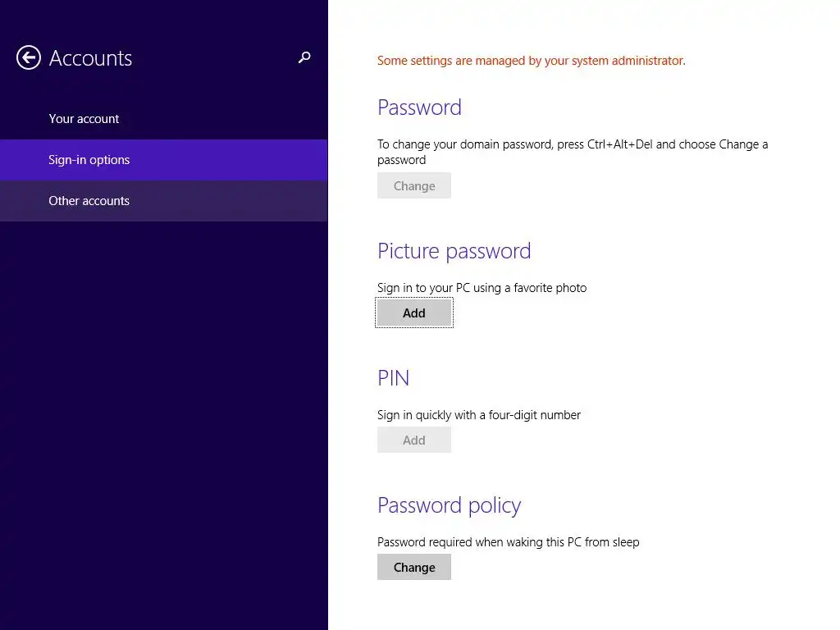
Task: Click the back arrow next to Accounts
Action: tap(29, 58)
